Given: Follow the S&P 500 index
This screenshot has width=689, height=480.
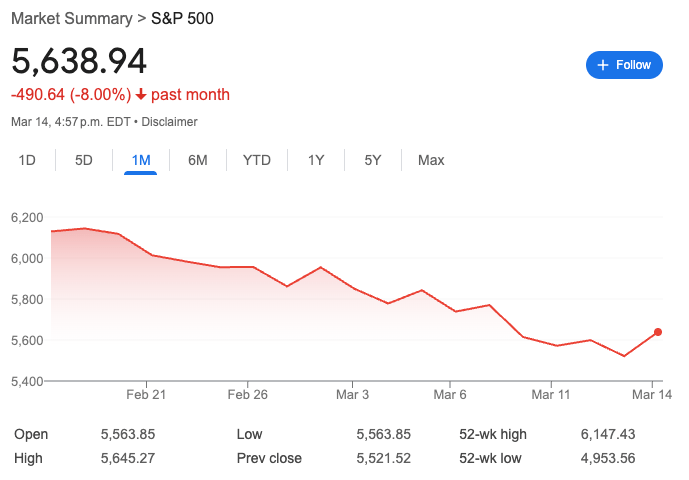Looking at the screenshot, I should tap(624, 65).
